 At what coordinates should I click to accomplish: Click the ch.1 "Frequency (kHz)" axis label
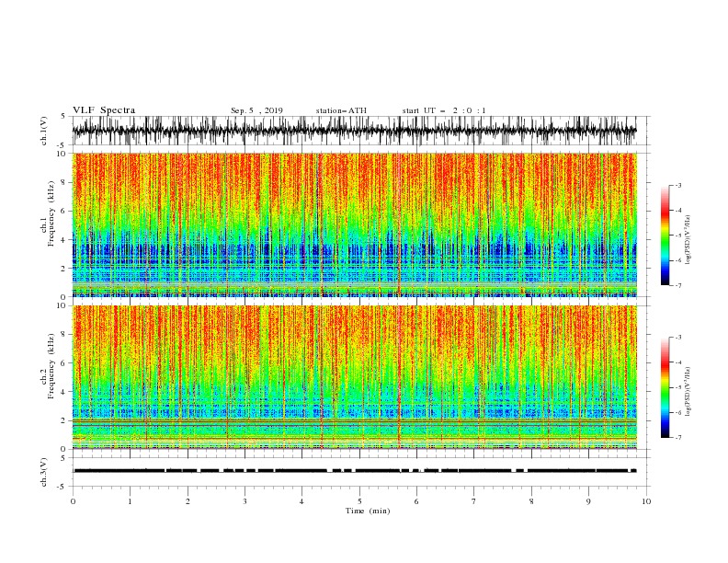(51, 213)
